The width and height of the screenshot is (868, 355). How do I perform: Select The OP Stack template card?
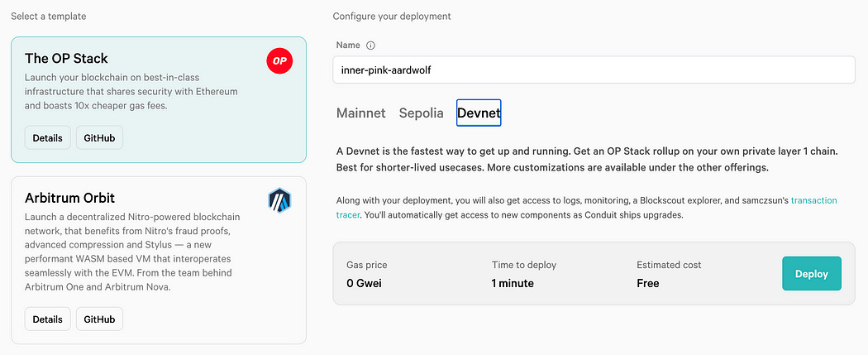[x=159, y=99]
